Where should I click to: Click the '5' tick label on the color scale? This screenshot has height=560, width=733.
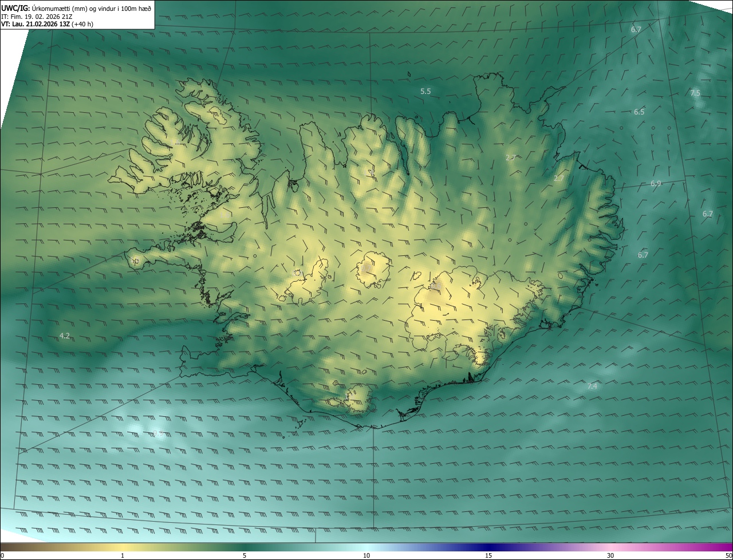[245, 555]
